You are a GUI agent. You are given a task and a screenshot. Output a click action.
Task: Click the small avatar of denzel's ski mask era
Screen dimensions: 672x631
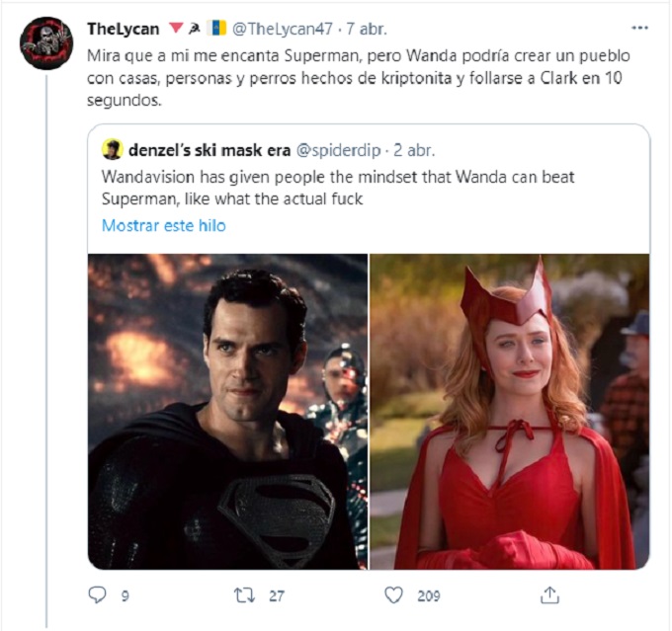point(112,150)
